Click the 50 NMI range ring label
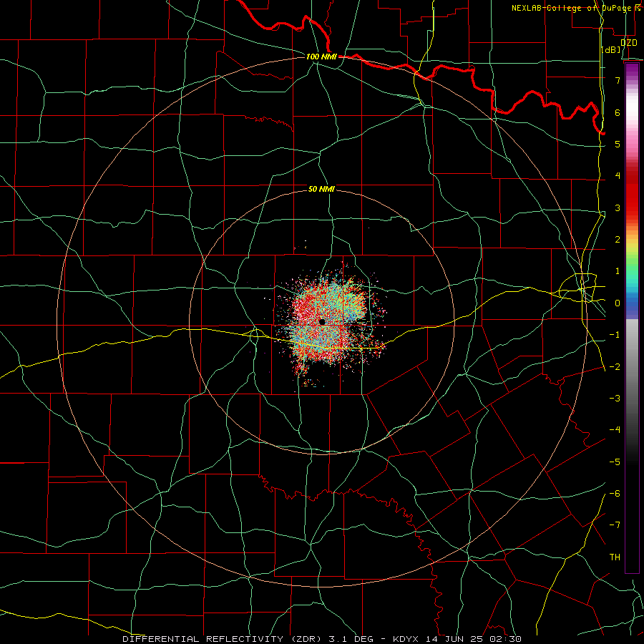The image size is (644, 644). pos(321,190)
